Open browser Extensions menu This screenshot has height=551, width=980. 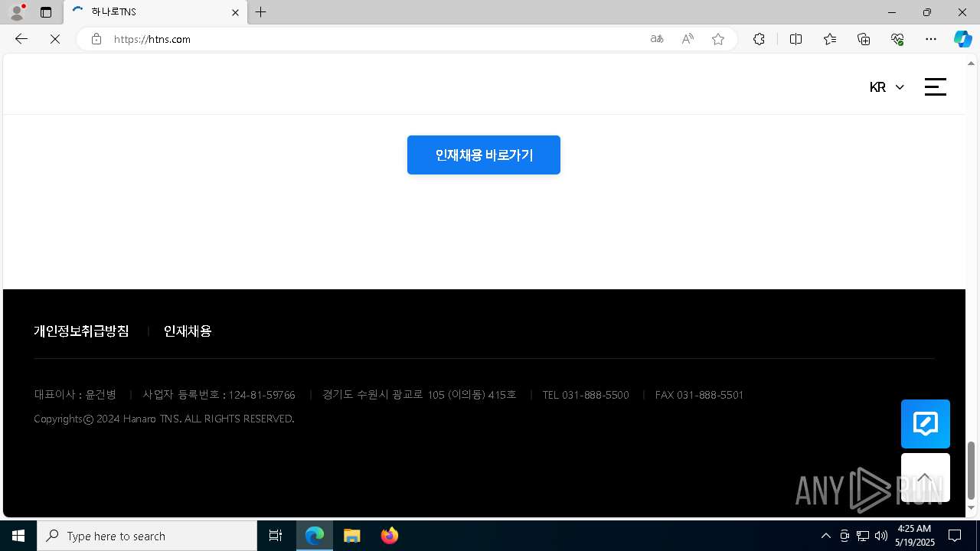(759, 39)
